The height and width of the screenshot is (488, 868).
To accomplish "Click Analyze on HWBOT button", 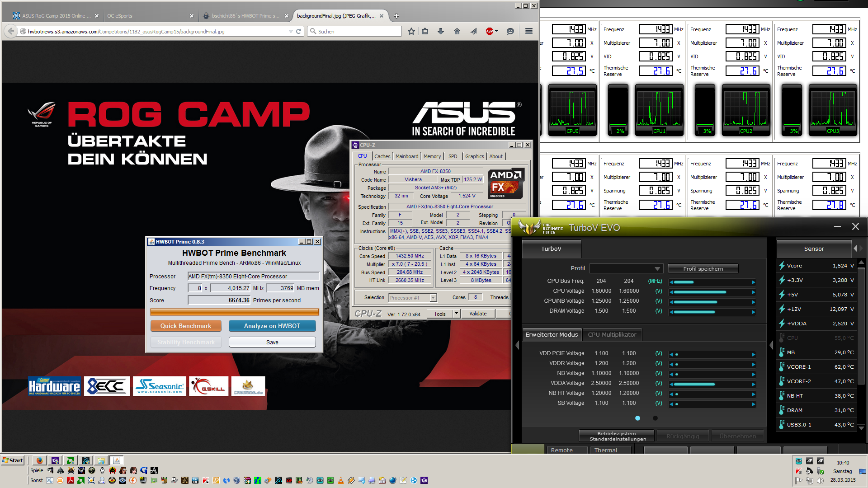I will [272, 326].
